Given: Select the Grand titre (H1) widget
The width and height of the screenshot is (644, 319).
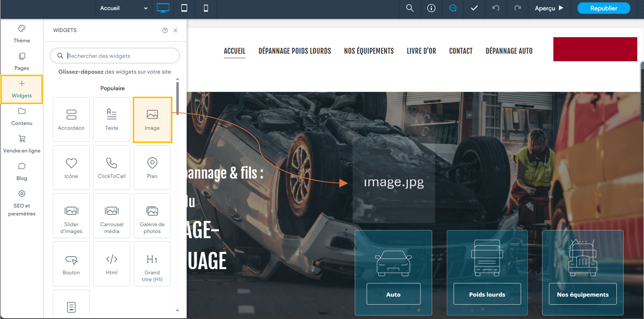Looking at the screenshot, I should click(x=152, y=264).
